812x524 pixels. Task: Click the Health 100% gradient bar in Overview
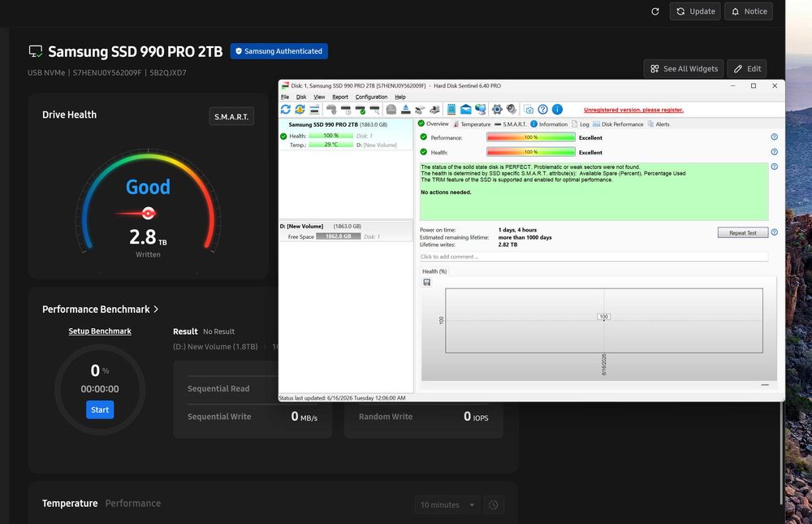pos(531,152)
